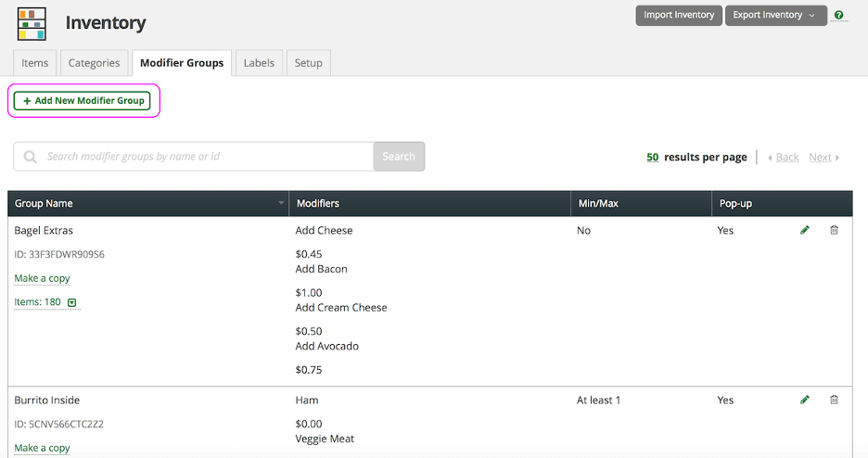Open the Export Inventory dropdown
868x458 pixels.
click(775, 16)
